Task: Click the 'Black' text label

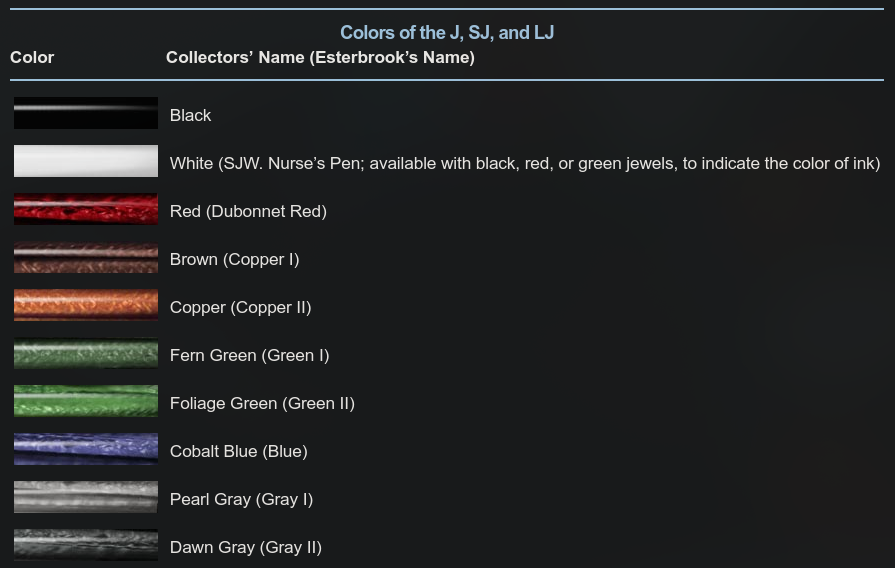Action: 191,115
